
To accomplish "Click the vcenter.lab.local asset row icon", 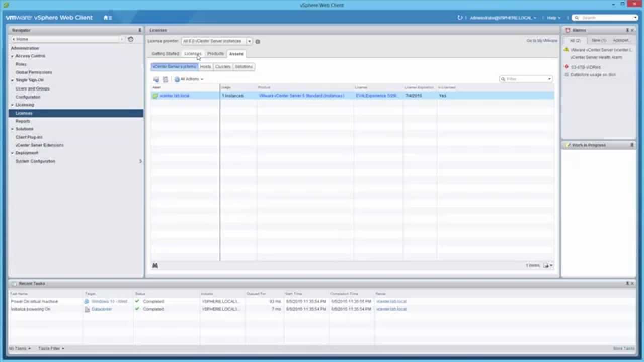I will pos(155,95).
